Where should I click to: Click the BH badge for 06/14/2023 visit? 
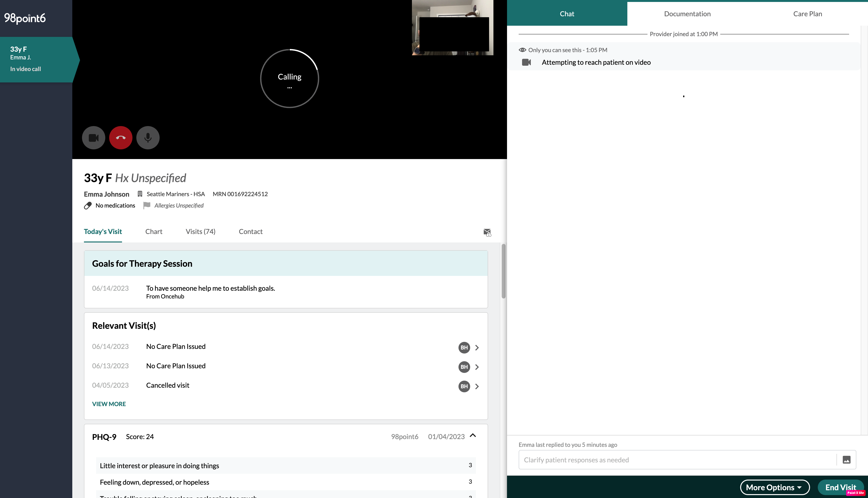(x=464, y=347)
